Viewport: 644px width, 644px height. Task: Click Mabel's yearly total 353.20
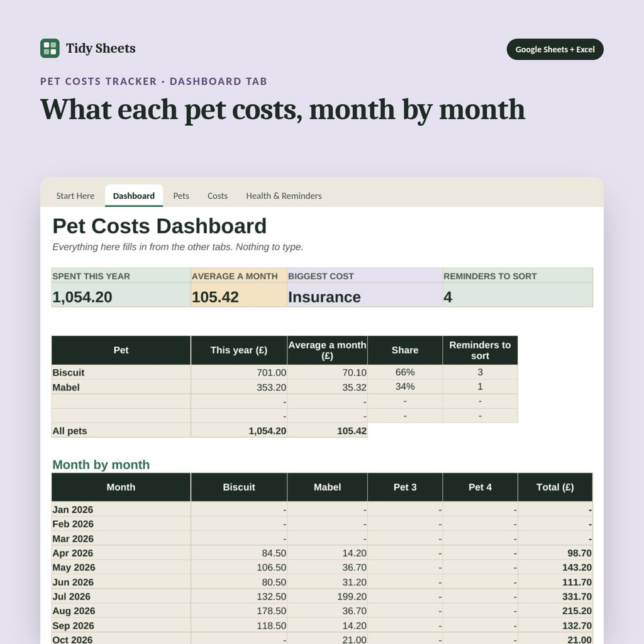[239, 387]
